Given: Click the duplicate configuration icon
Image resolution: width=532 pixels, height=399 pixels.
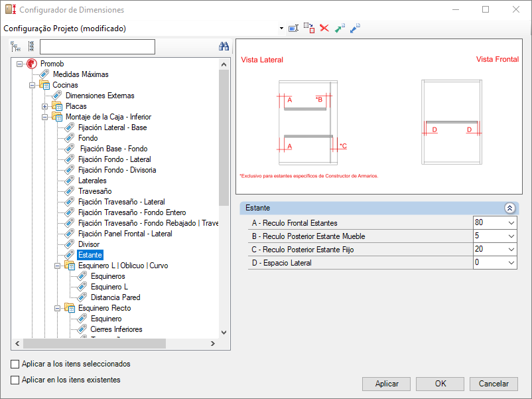Looking at the screenshot, I should tap(309, 28).
